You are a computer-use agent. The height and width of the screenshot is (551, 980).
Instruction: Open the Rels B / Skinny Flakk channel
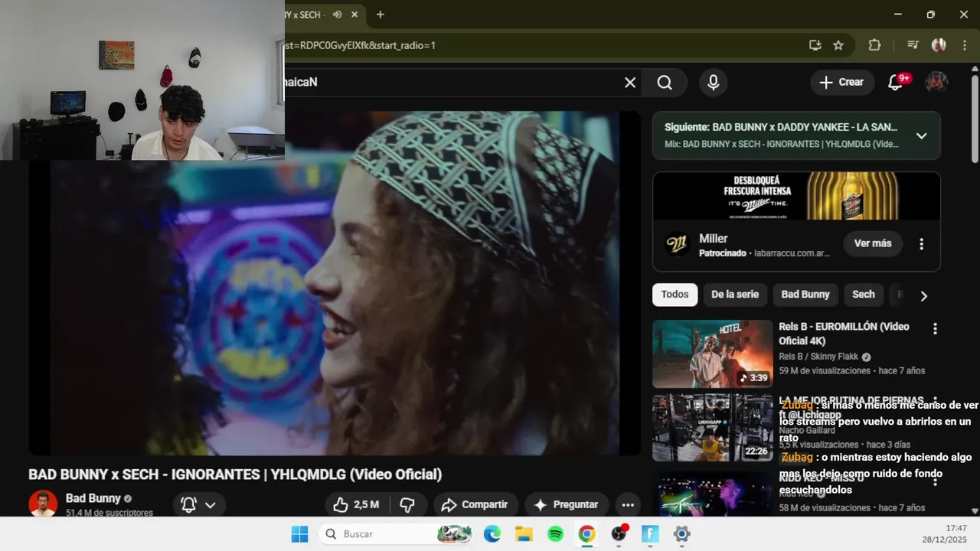pos(819,357)
